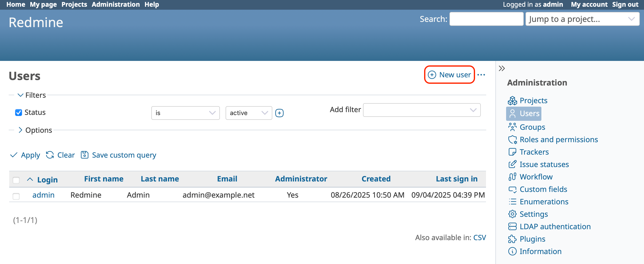Collapse the sidebar with the double-chevron icon
The width and height of the screenshot is (644, 264).
(501, 68)
